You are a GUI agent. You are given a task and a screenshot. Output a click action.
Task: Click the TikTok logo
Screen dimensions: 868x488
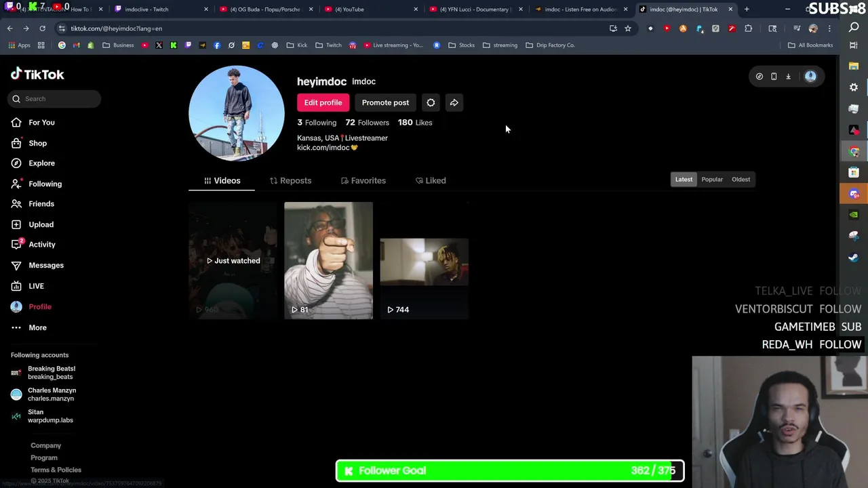(37, 74)
